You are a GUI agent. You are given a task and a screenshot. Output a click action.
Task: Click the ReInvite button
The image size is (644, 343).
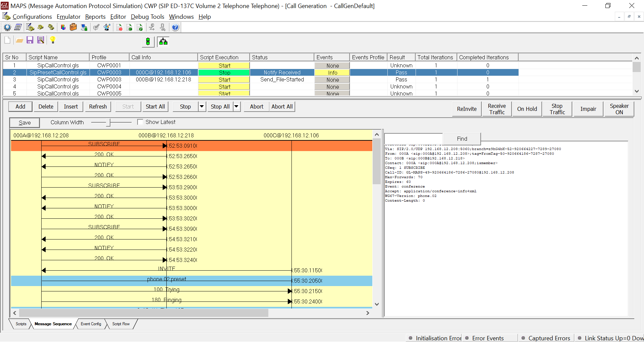(x=467, y=109)
